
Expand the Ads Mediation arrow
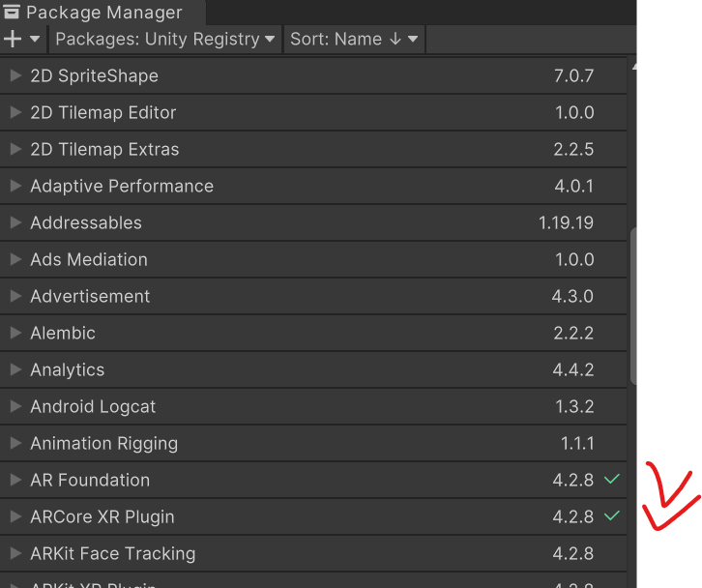point(15,259)
